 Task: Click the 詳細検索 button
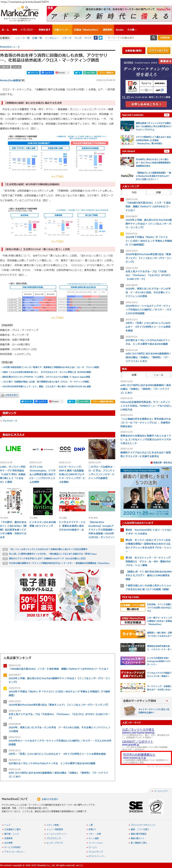coord(165,38)
